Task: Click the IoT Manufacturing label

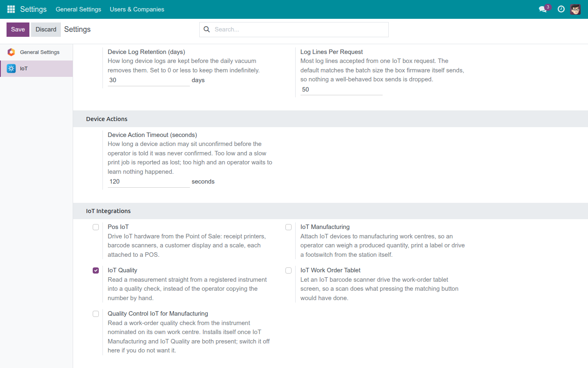Action: click(x=325, y=227)
